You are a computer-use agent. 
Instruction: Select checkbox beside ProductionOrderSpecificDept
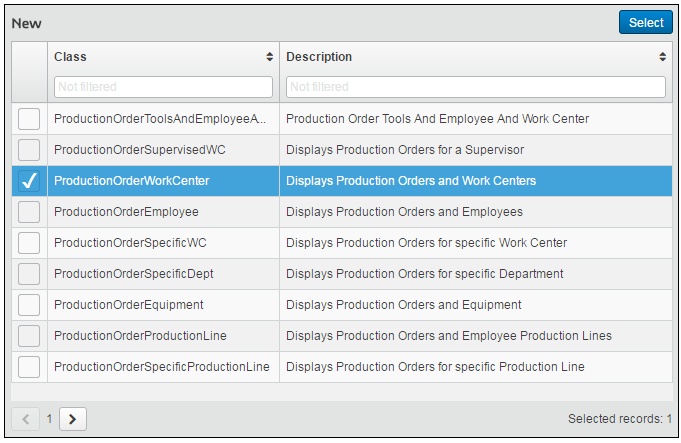(29, 274)
